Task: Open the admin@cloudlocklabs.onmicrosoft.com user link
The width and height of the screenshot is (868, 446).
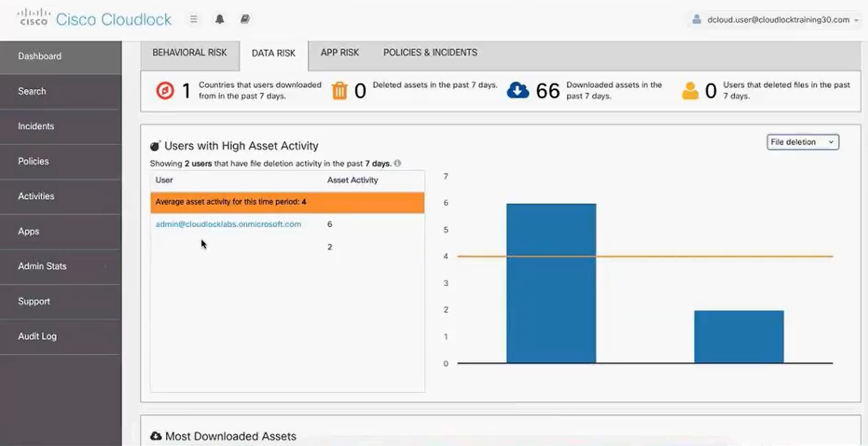Action: pos(228,225)
